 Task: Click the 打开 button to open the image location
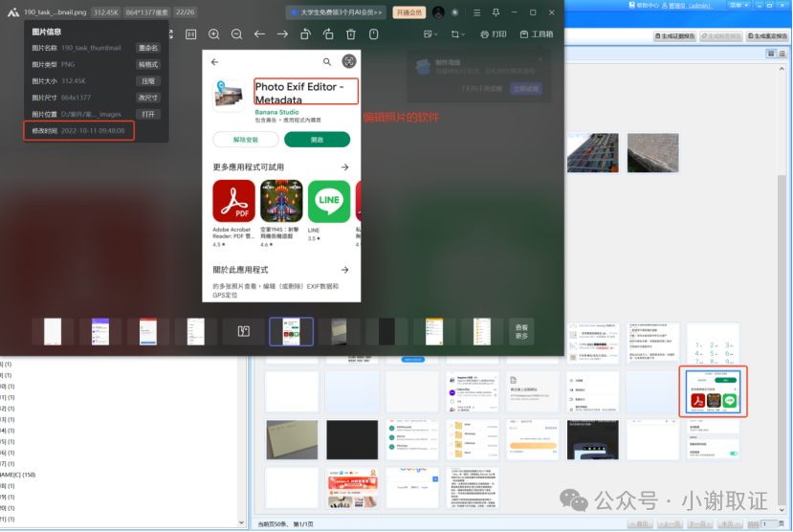tap(148, 114)
